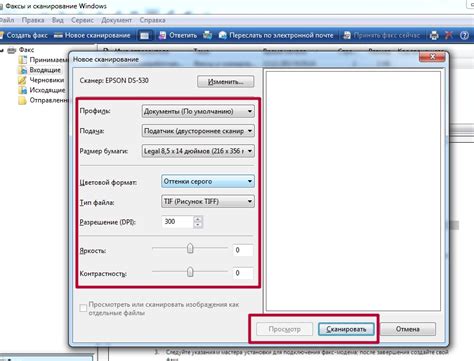The width and height of the screenshot is (474, 361).
Task: Expand the Профиль dropdown
Action: click(x=198, y=111)
